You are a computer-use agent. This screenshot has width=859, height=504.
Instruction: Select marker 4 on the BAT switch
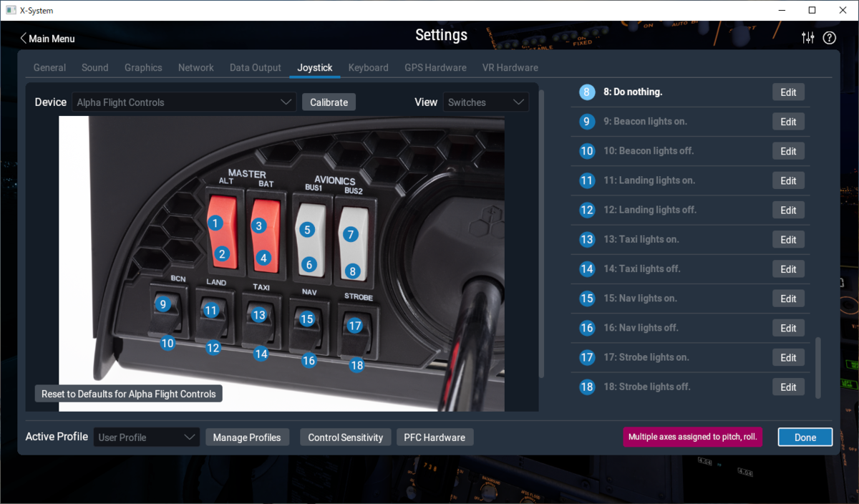264,258
